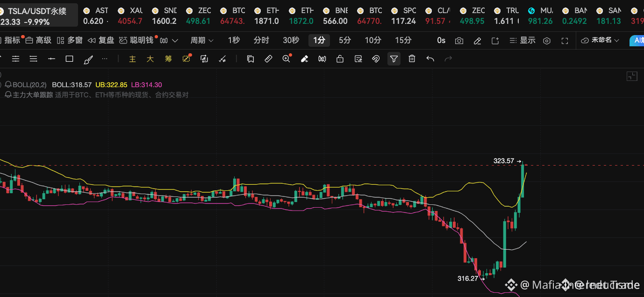Open chart settings hexagon icon

point(547,41)
